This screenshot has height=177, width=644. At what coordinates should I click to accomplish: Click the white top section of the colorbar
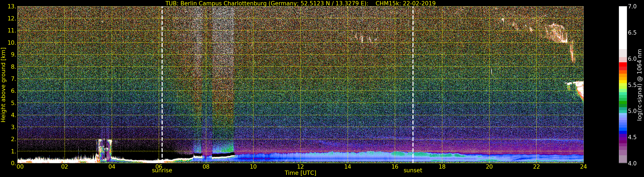(623, 27)
